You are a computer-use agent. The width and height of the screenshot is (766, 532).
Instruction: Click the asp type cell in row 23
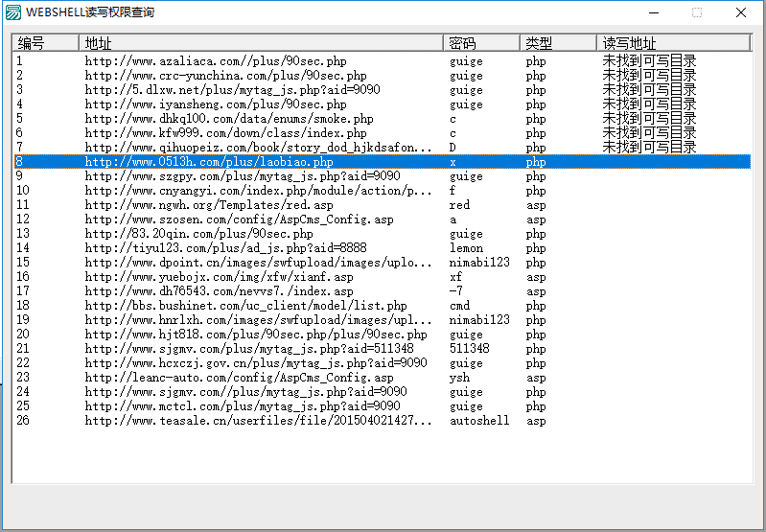(535, 378)
